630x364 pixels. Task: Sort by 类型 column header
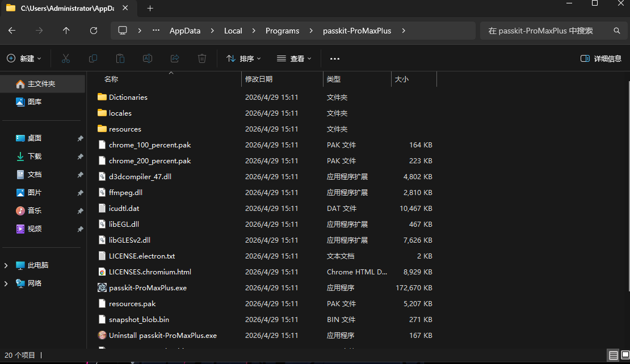coord(357,79)
